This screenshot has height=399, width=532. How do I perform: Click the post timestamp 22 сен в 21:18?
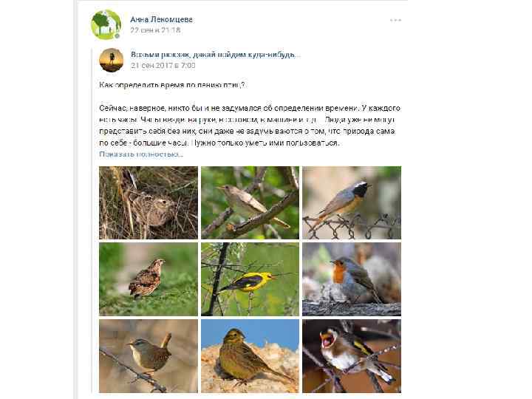(155, 30)
